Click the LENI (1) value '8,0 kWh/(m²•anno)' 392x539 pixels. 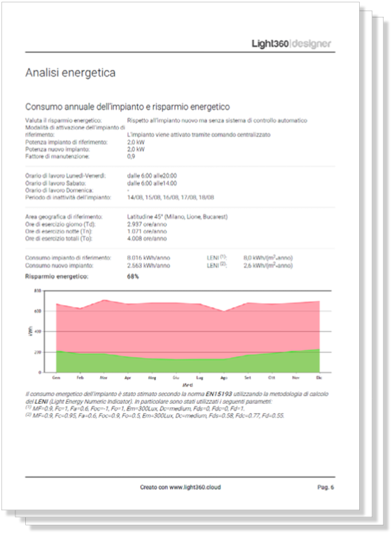[268, 258]
